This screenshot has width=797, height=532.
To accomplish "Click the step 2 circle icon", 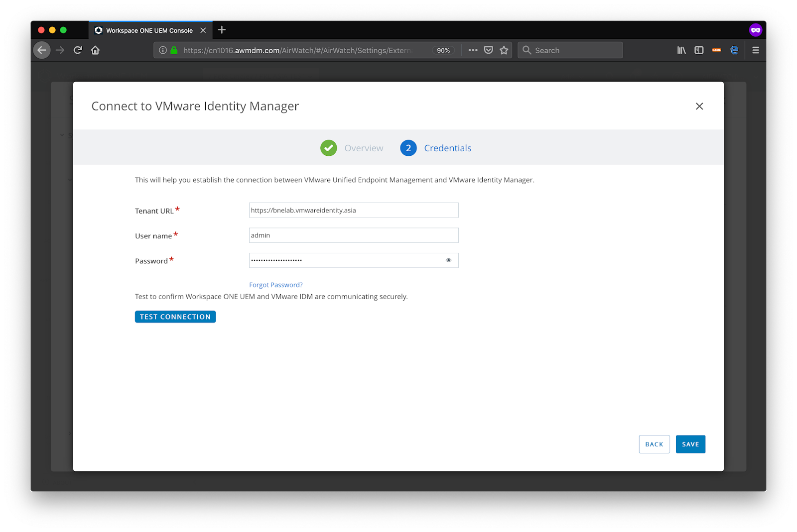I will point(408,148).
